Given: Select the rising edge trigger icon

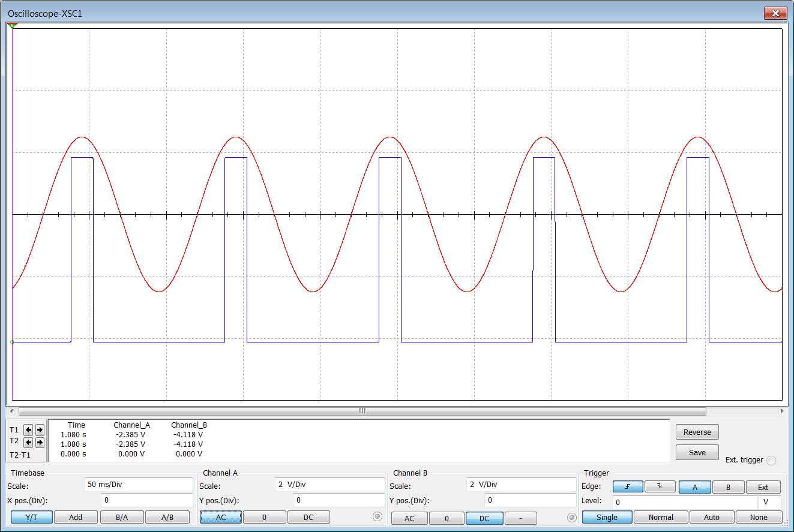Looking at the screenshot, I should point(627,486).
